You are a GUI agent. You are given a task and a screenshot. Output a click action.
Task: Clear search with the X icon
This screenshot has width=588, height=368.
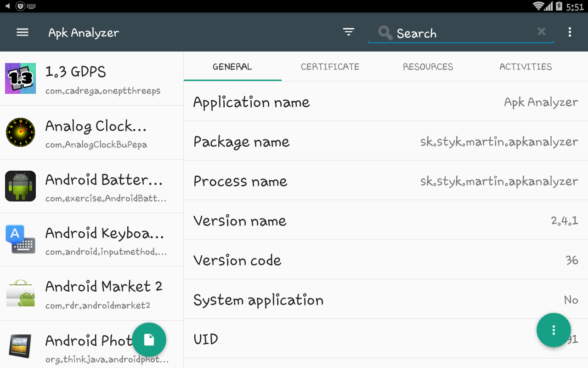pos(542,31)
